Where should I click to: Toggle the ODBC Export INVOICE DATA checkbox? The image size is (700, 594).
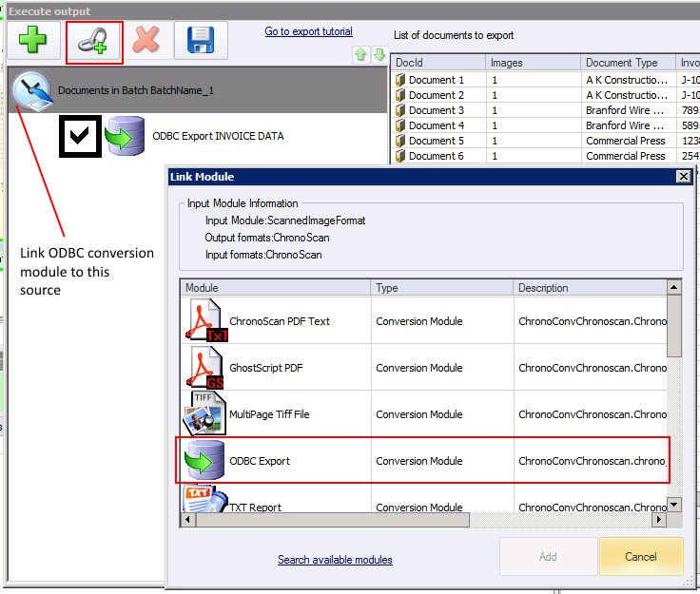pyautogui.click(x=79, y=136)
